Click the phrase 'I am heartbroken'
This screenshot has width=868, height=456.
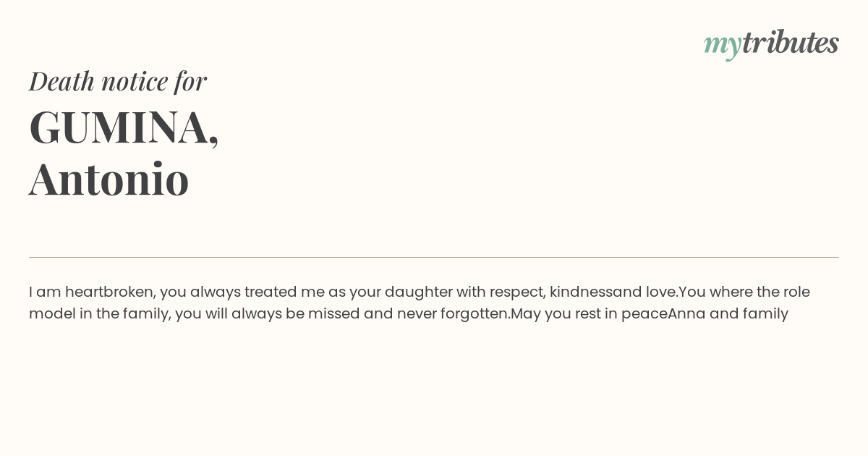pyautogui.click(x=92, y=292)
